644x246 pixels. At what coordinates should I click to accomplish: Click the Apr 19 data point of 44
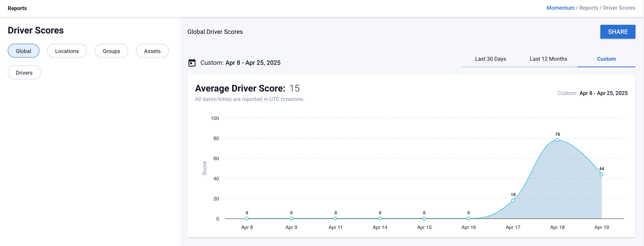pos(601,174)
